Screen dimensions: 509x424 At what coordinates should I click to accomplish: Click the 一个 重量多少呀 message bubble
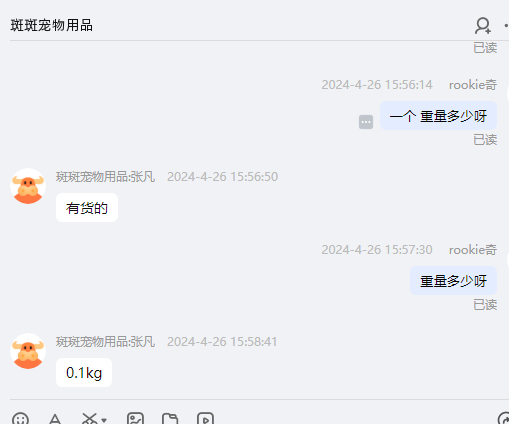[438, 116]
